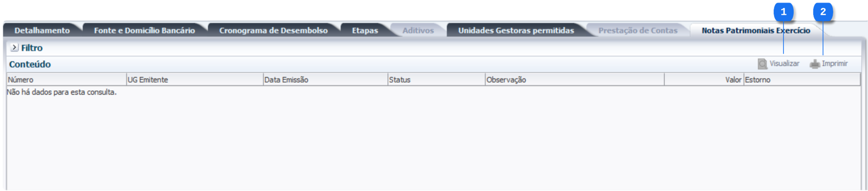Image resolution: width=868 pixels, height=191 pixels.
Task: Click the Imprimir button label
Action: (x=835, y=64)
